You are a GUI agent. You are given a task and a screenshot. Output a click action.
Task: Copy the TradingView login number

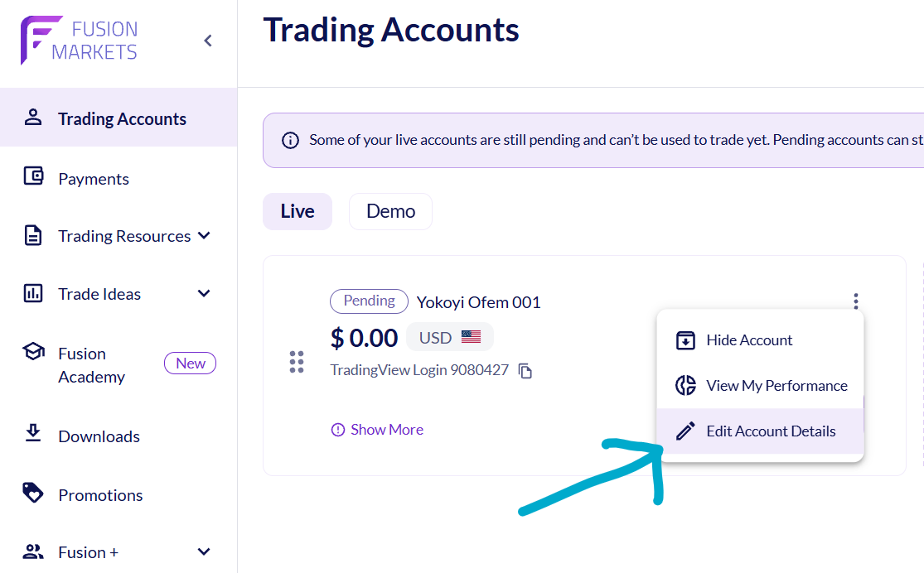[525, 370]
